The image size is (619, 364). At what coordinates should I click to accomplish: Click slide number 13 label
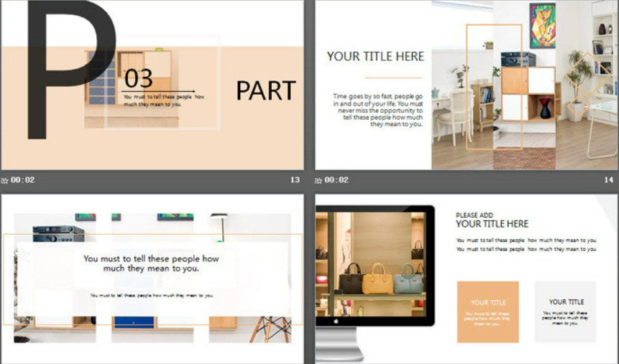(x=295, y=180)
